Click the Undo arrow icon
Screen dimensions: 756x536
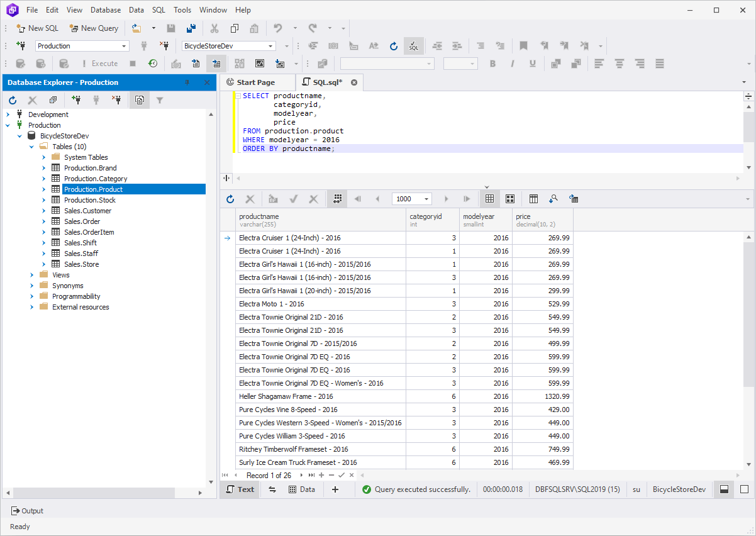click(277, 28)
